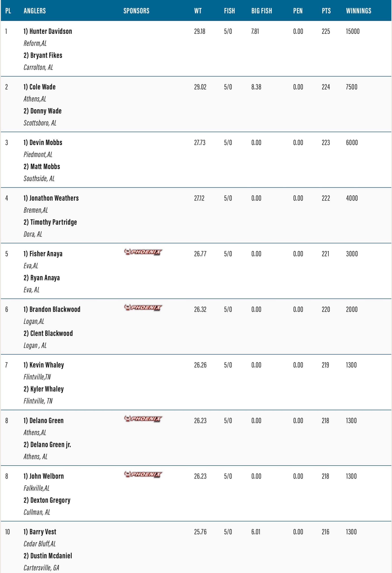
Task: Click Phoenix sponsor logo beside Brandon Blackwood
Action: pos(143,308)
